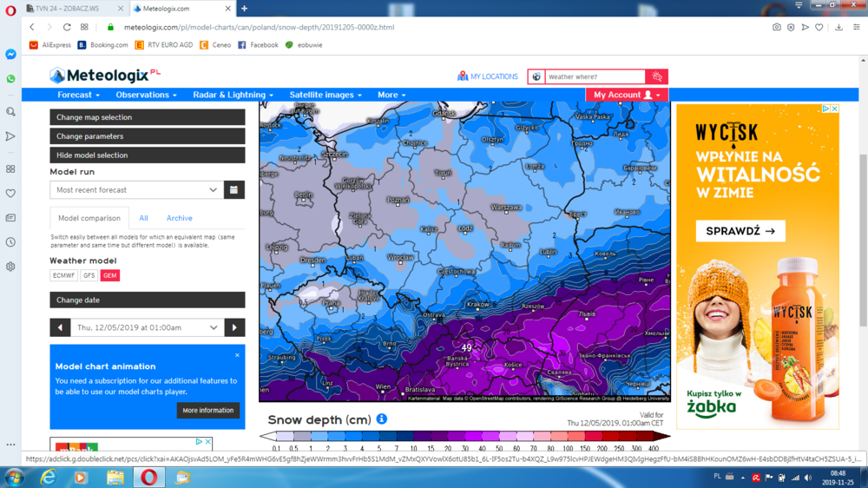This screenshot has height=488, width=868.
Task: Expand Forecast menu
Action: click(78, 95)
